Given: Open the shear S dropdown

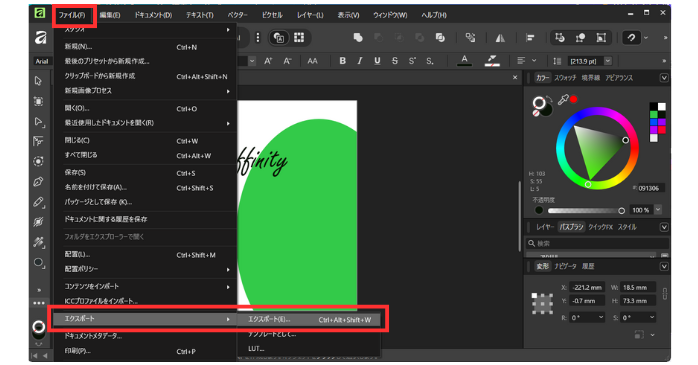Looking at the screenshot, I should (652, 317).
